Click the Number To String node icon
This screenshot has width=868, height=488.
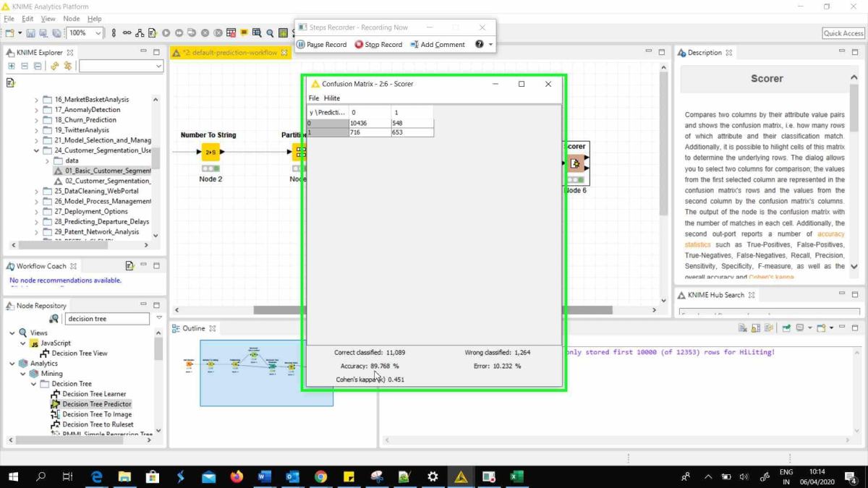click(210, 152)
